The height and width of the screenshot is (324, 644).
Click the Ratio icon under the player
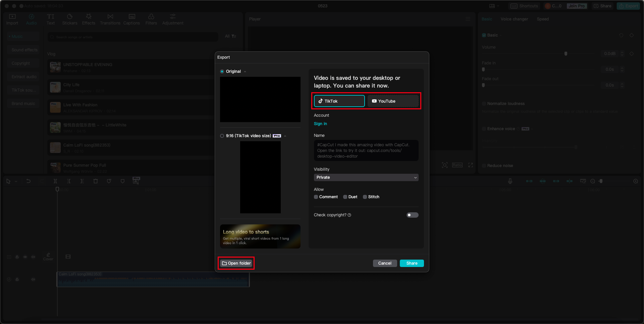click(457, 165)
